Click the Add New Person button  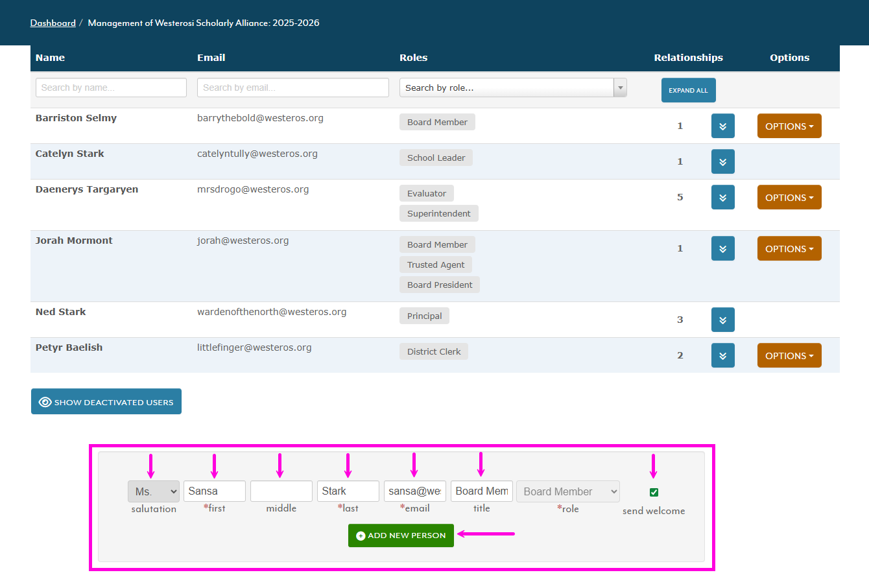point(401,535)
